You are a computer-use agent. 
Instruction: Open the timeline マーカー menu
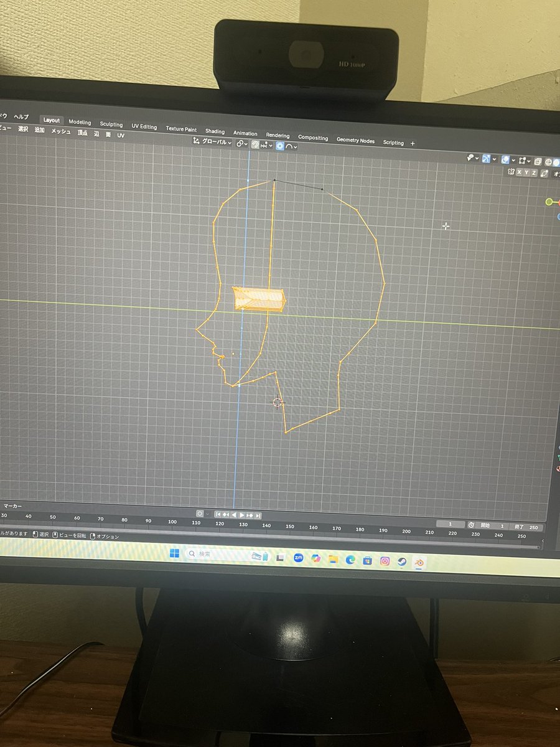[13, 507]
